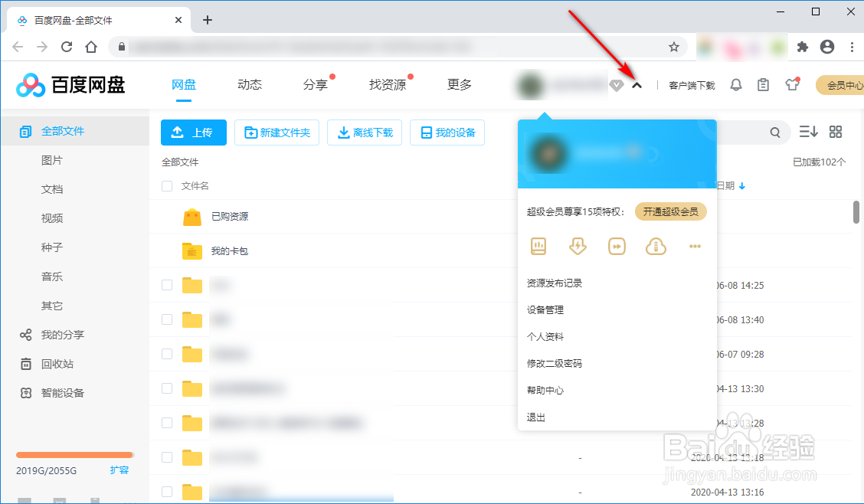Open the notification bell icon
Screen dimensions: 864x504
735,85
